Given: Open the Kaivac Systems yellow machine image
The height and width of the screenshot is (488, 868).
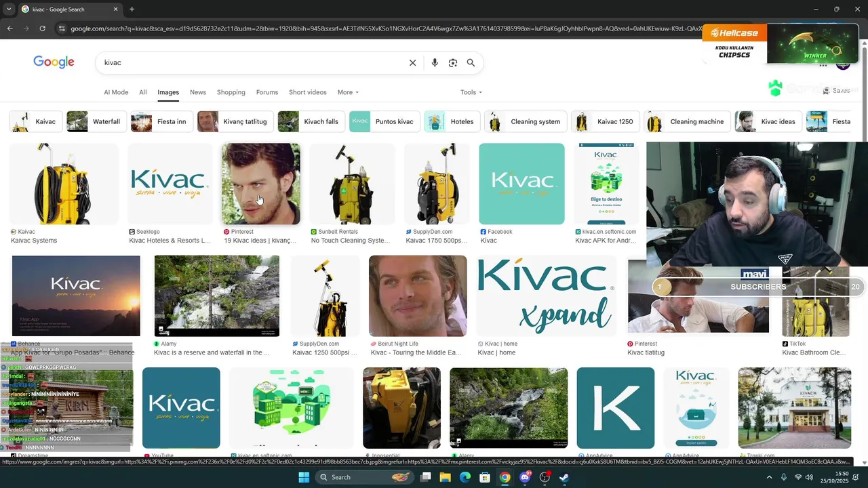Looking at the screenshot, I should coord(64,184).
